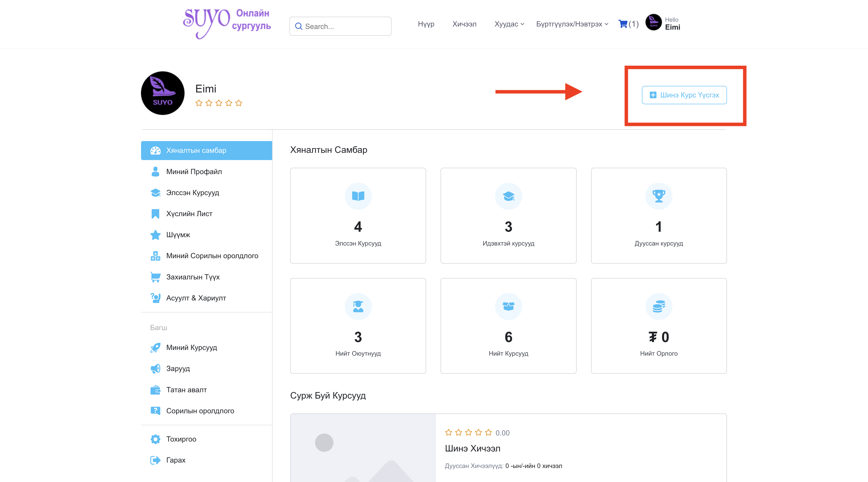
Task: Open the Нүүр menu item
Action: 426,24
